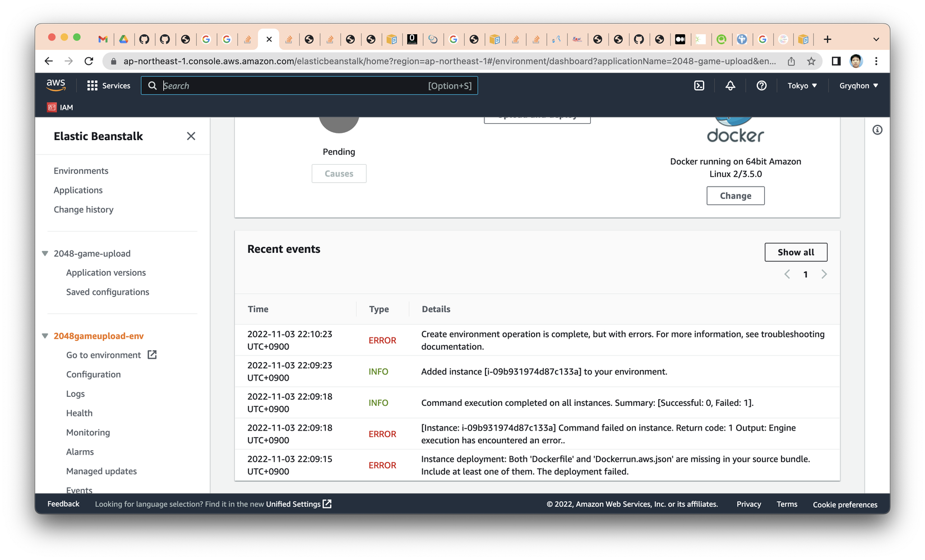The image size is (925, 560).
Task: Click the Feedback link in the footer
Action: coord(63,504)
